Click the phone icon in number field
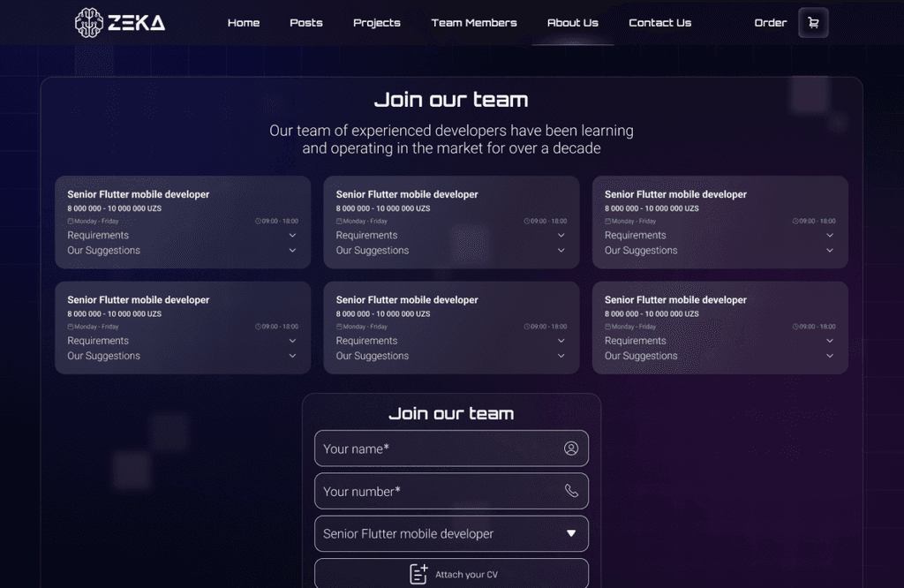The image size is (904, 588). [571, 491]
